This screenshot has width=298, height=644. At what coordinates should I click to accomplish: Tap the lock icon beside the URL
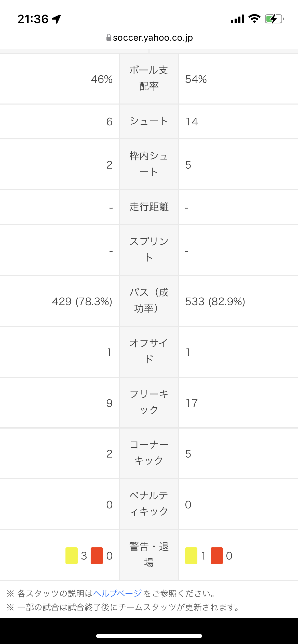tap(109, 38)
